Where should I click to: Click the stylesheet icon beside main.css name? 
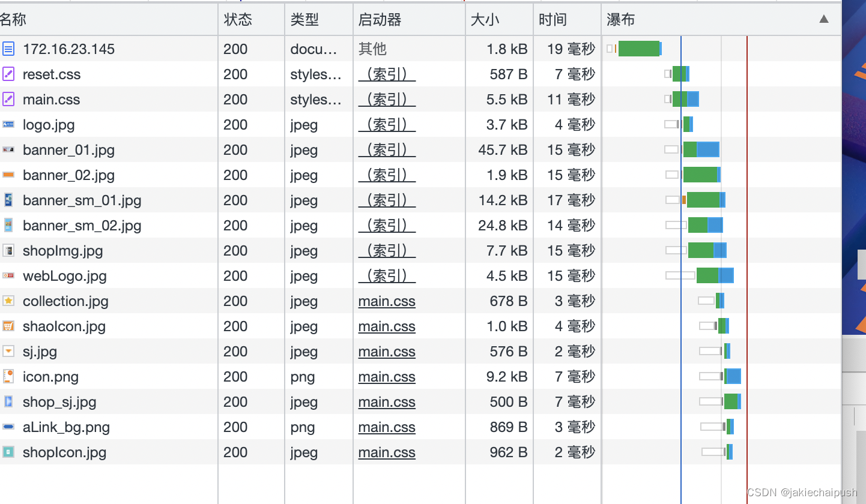point(8,99)
